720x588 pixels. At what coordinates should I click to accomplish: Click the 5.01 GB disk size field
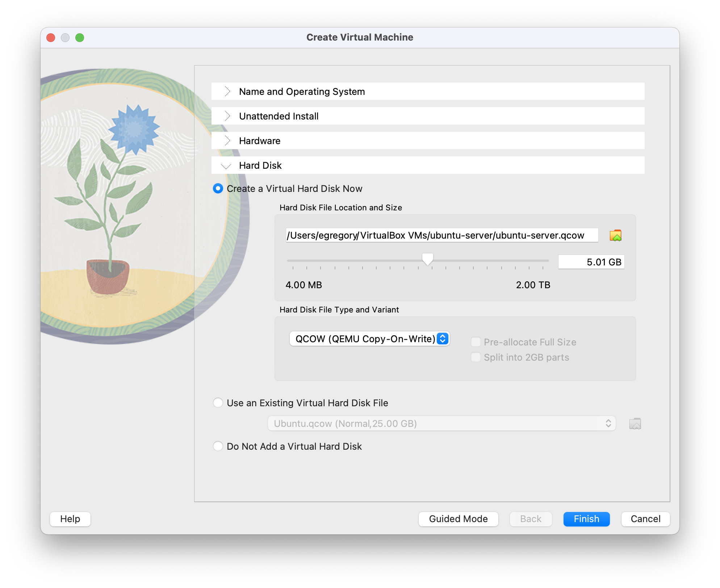click(591, 262)
